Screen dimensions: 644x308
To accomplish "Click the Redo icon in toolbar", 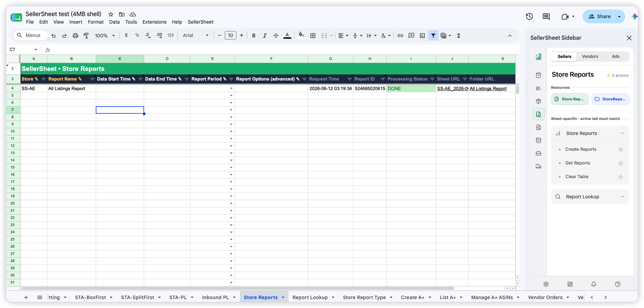I will point(65,36).
